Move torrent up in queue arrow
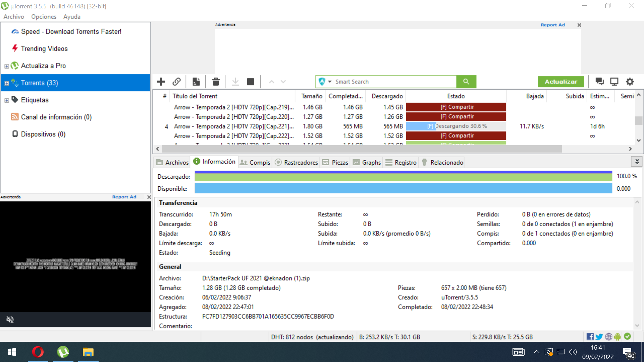644x362 pixels. click(x=272, y=81)
